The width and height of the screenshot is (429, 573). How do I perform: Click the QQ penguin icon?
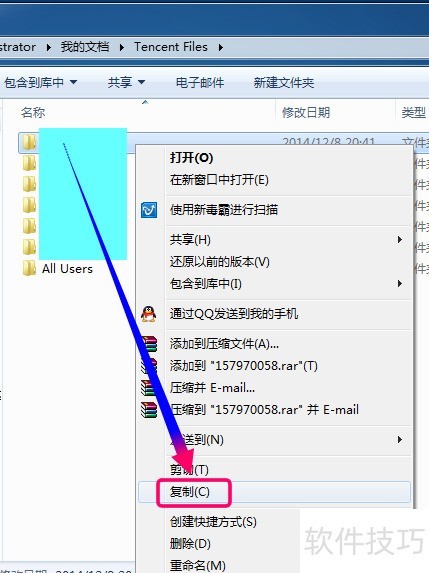pos(149,314)
